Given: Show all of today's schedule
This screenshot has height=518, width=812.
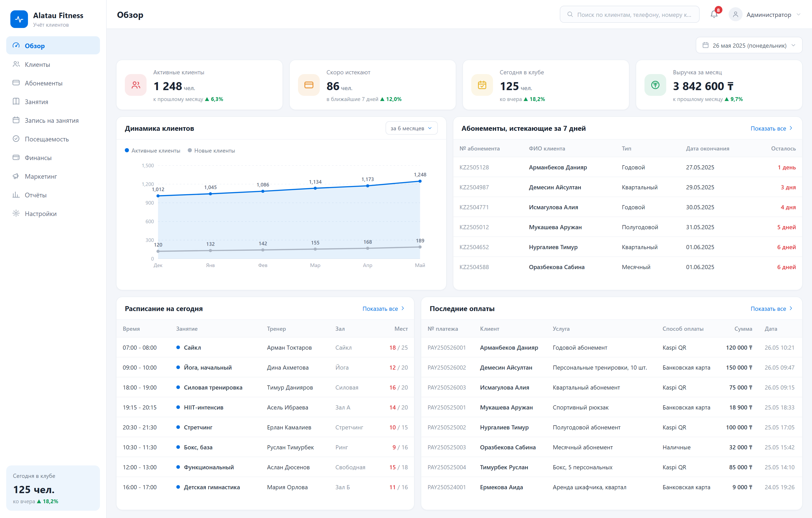Looking at the screenshot, I should 383,308.
